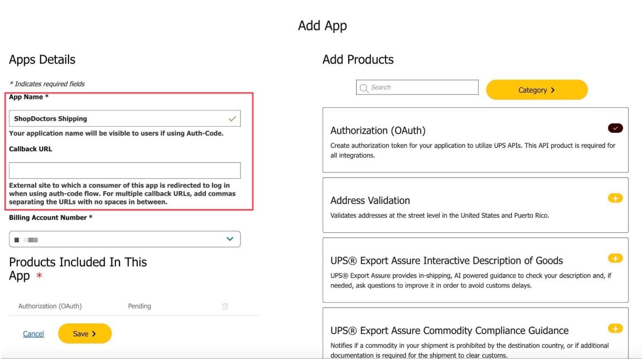The height and width of the screenshot is (359, 644).
Task: Deselect the Authorization (OAuth) checked toggle
Action: click(615, 128)
